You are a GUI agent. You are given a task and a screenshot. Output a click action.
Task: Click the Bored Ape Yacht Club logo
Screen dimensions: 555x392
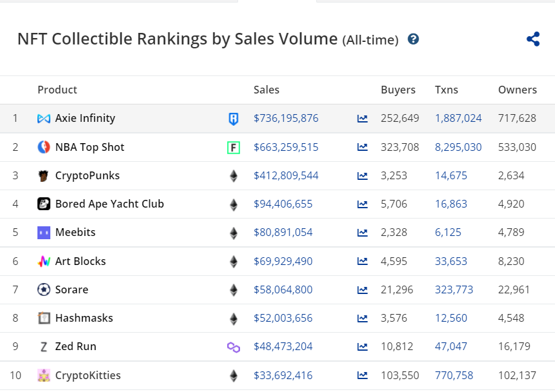pos(43,204)
